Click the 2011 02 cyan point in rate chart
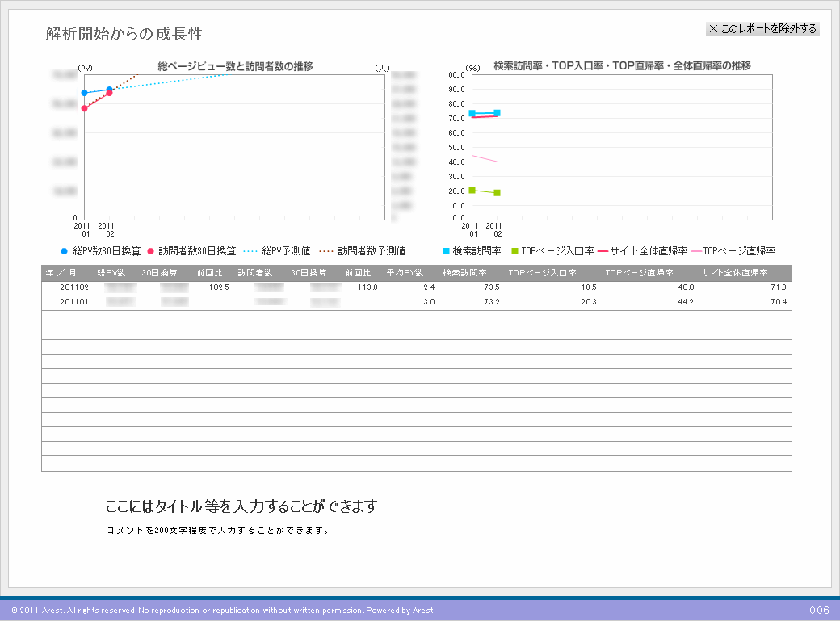This screenshot has width=840, height=621. point(497,113)
